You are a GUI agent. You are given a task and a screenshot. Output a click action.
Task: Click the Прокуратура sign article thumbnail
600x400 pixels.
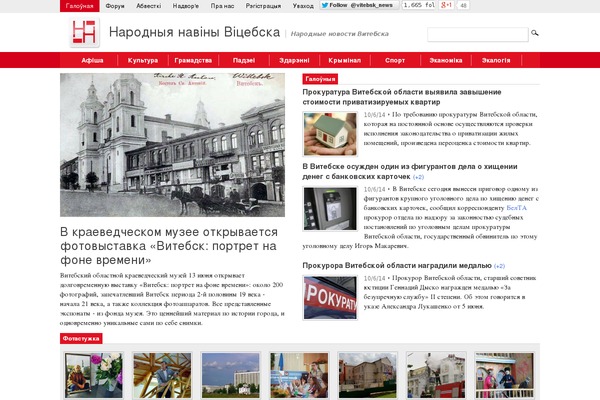click(330, 298)
